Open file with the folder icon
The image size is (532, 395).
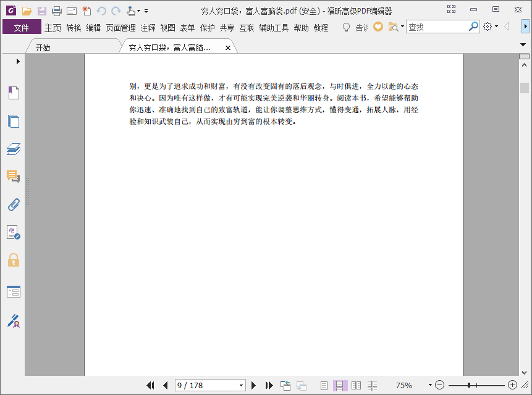point(27,11)
